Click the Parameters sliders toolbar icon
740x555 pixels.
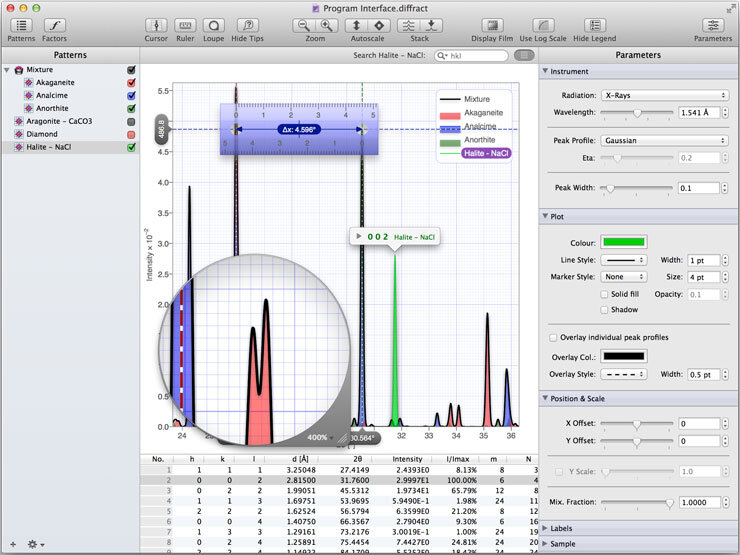[713, 25]
